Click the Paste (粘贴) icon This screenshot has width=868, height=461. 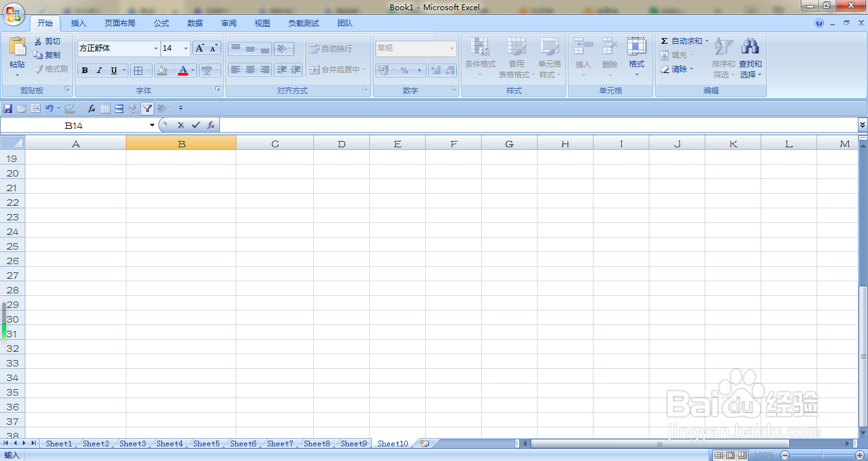click(17, 48)
